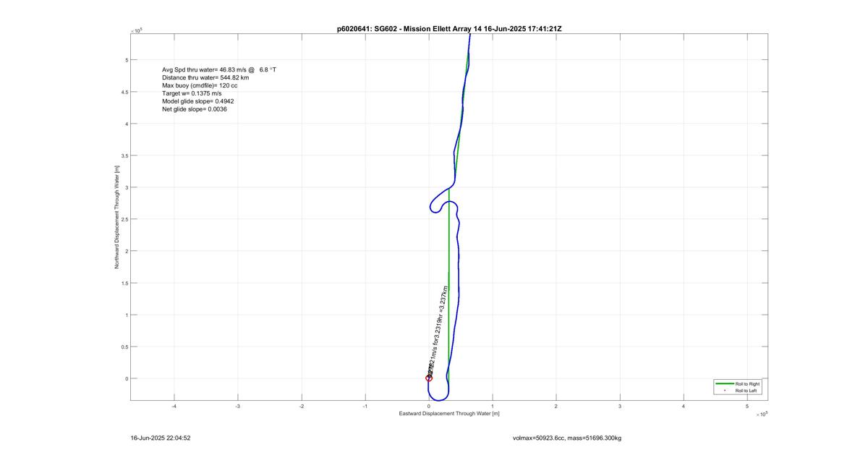Viewport: 868px width, 450px height.
Task: Click the 'Roll to Left' legend entry
Action: click(746, 391)
